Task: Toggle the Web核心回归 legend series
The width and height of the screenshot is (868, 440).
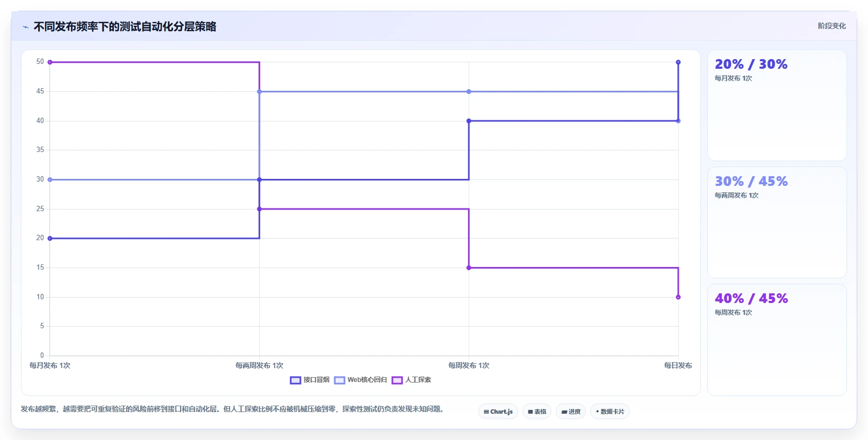Action: 361,380
